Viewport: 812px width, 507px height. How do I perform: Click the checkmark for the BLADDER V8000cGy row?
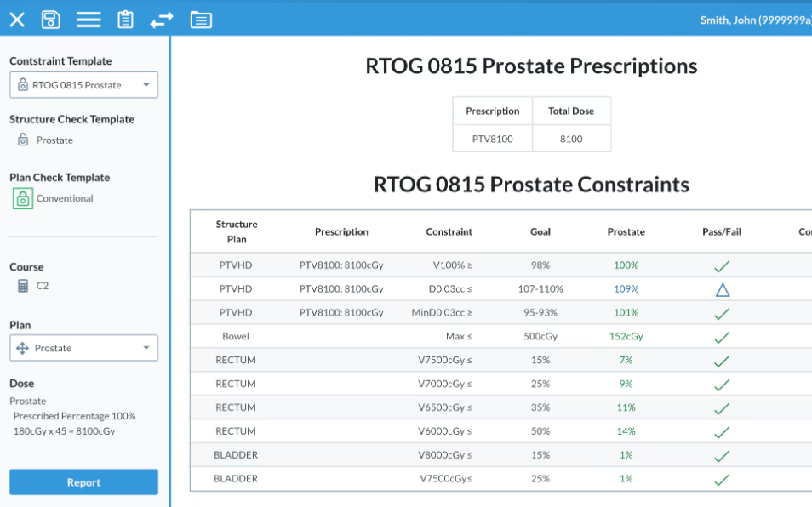(722, 456)
